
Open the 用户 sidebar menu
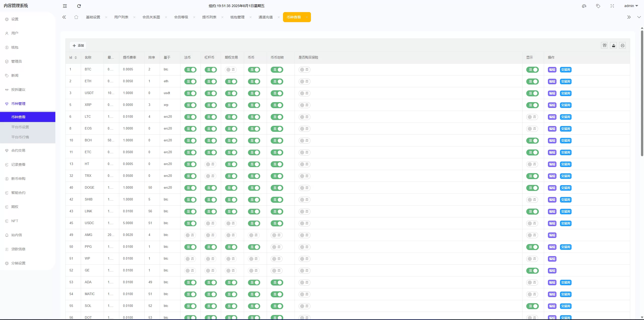click(x=28, y=33)
